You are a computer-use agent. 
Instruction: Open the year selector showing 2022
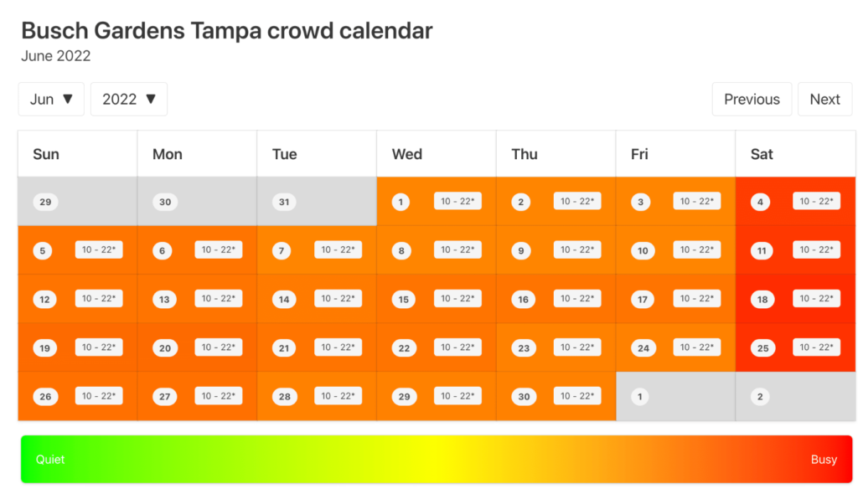click(128, 99)
